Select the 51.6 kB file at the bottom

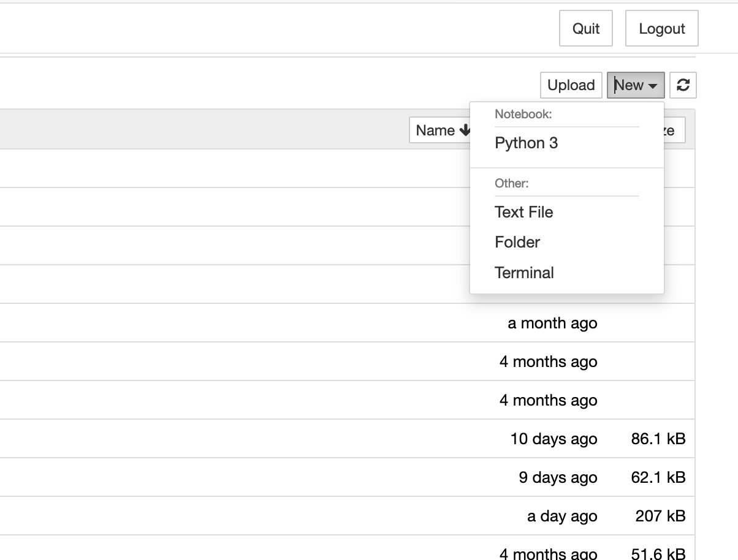659,553
